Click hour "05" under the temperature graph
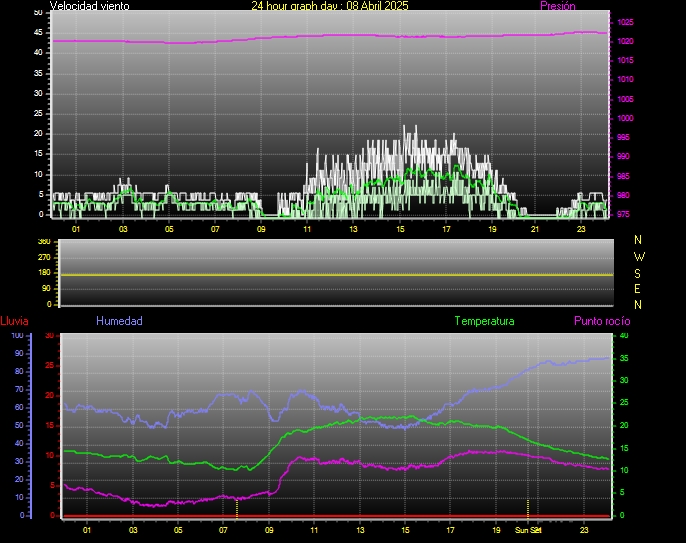The image size is (686, 543). [178, 530]
